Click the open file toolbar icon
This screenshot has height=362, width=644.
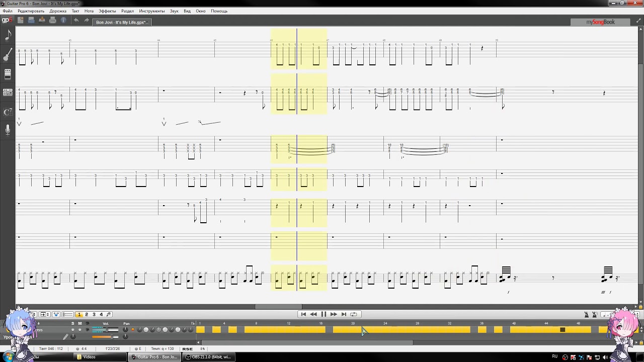[x=31, y=20]
